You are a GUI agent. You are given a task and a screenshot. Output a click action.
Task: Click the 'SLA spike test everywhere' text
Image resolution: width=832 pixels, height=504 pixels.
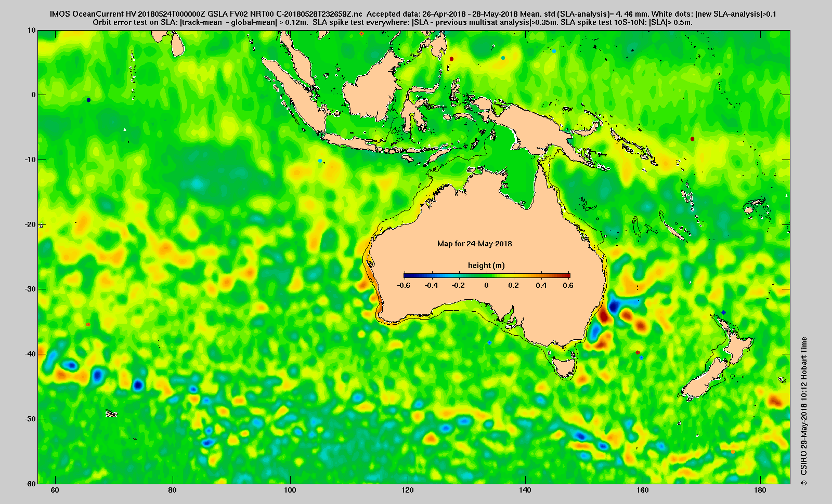tap(361, 22)
